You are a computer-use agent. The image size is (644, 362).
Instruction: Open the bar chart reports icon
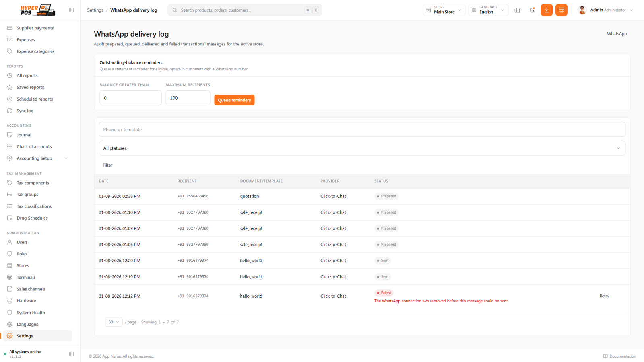(x=517, y=10)
